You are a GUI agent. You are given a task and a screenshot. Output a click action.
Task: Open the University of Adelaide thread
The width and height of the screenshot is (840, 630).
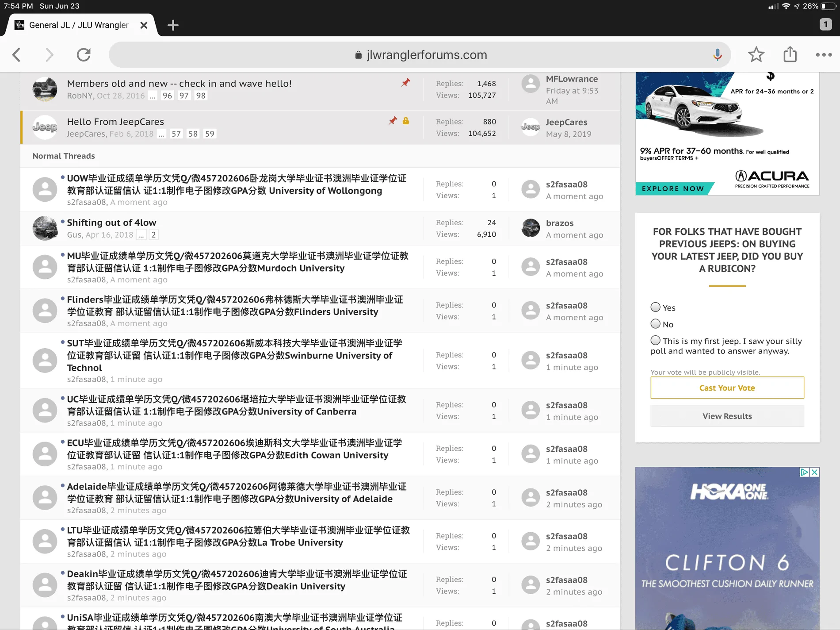pos(237,493)
